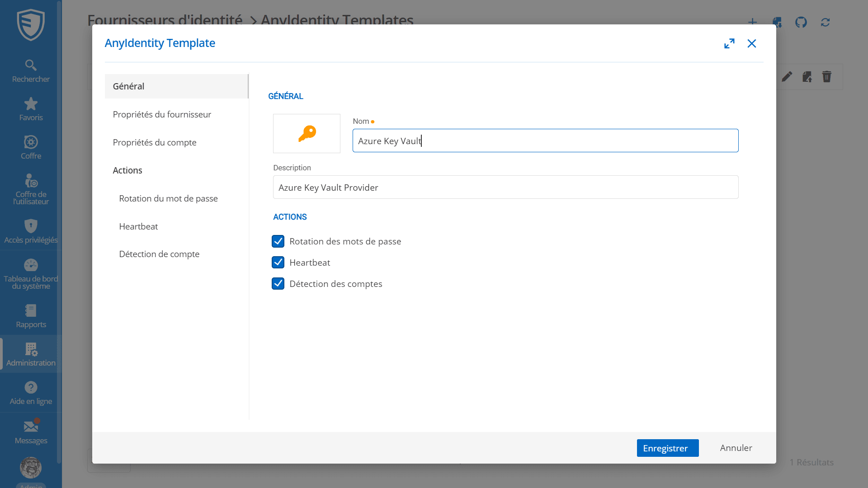Open Favoris star in sidebar
This screenshot has height=488, width=868.
[31, 109]
